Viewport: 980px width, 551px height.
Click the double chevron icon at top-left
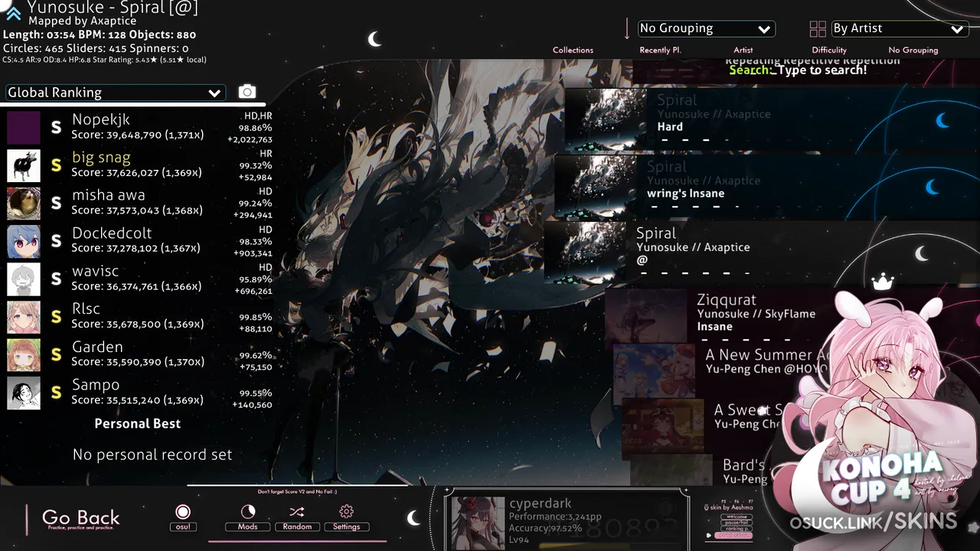13,12
